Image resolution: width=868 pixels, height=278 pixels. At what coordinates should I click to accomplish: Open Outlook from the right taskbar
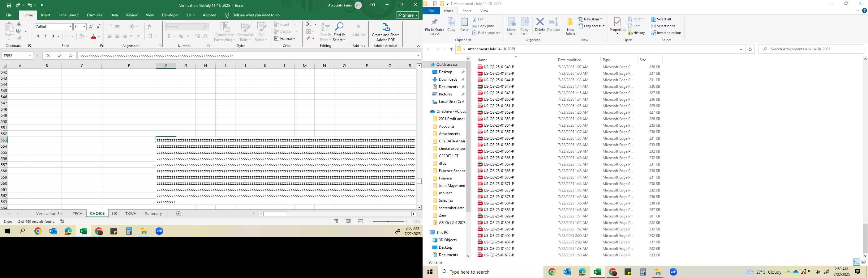click(x=567, y=272)
